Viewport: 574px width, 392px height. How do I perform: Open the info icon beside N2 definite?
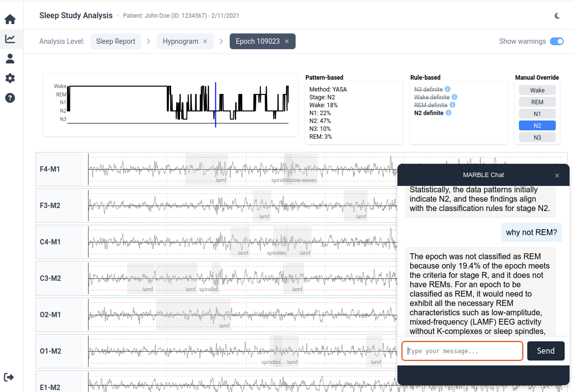coord(448,113)
